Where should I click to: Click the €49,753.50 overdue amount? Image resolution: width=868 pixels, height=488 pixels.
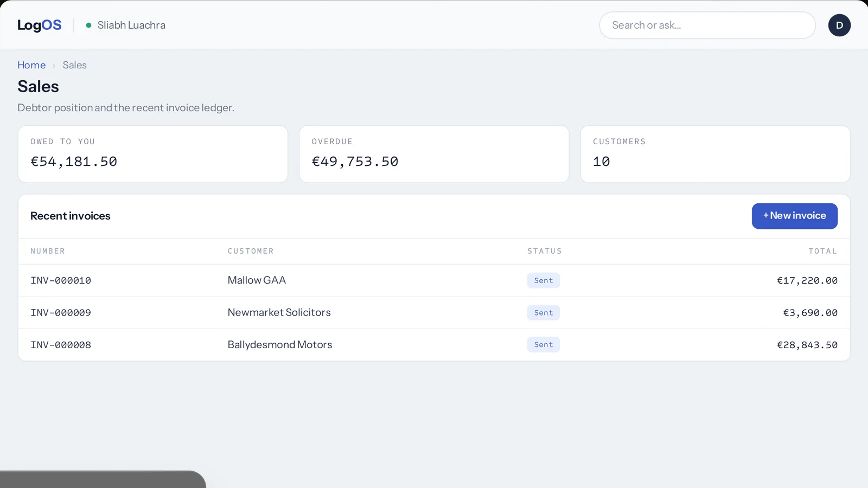(355, 162)
